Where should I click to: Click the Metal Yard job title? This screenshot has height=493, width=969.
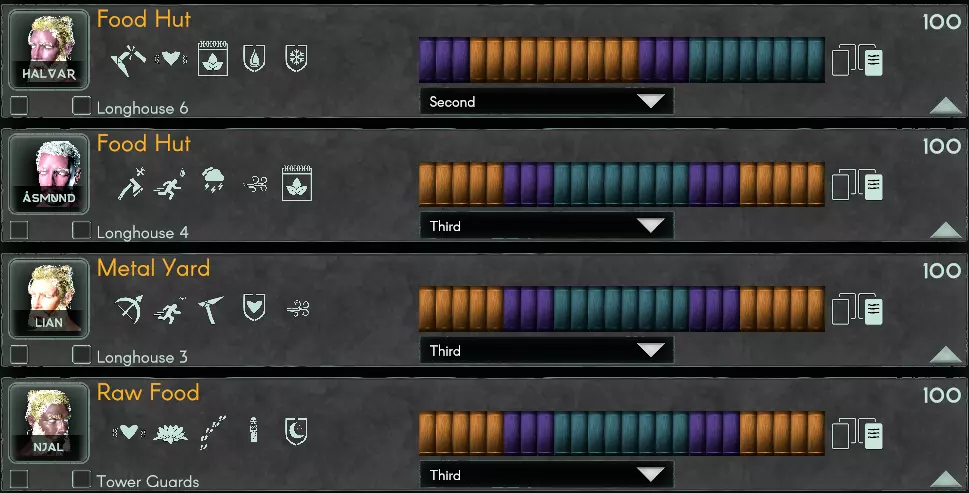[x=153, y=268]
